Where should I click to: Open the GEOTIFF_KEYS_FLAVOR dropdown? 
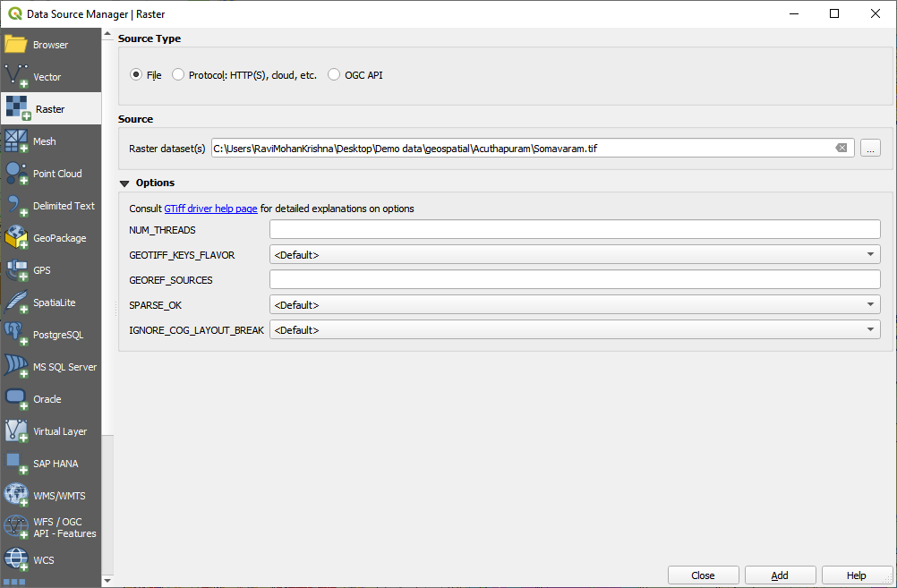(x=575, y=254)
